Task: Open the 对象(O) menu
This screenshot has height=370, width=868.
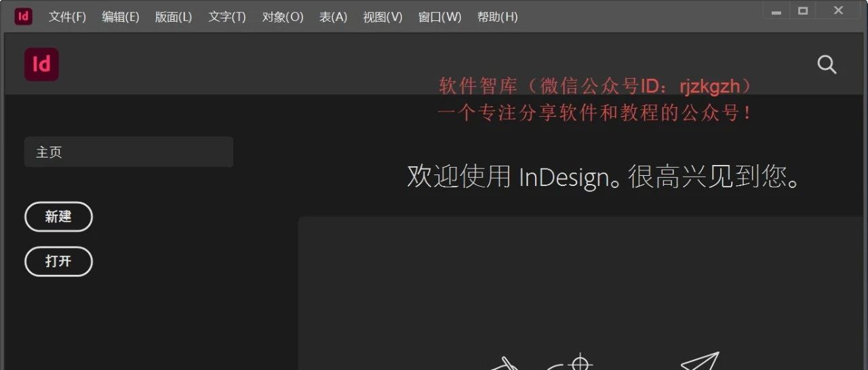Action: [x=283, y=17]
